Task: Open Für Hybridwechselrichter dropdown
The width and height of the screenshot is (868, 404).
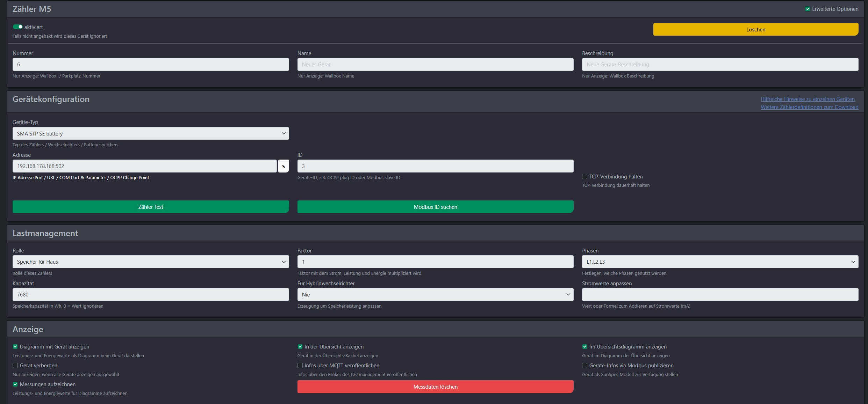Action: [x=435, y=295]
